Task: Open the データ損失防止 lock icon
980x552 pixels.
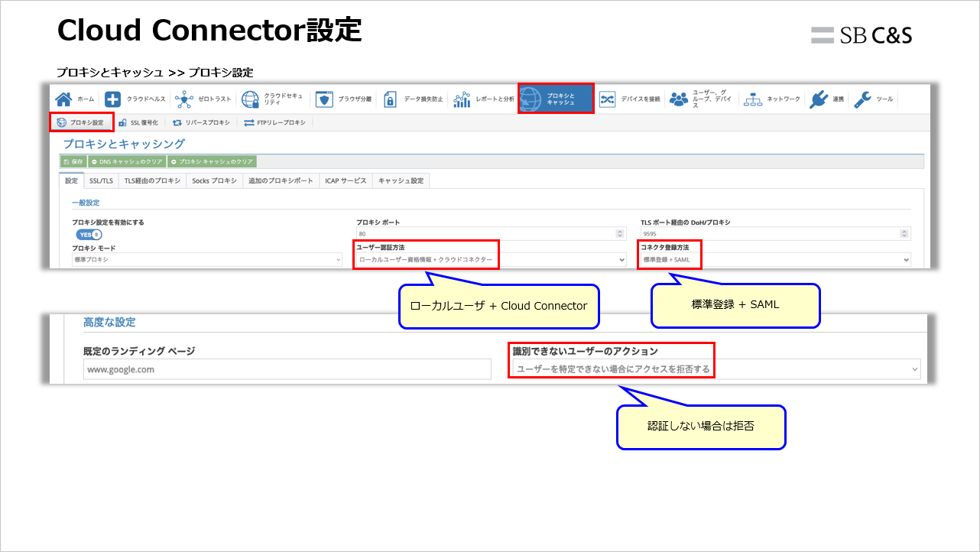Action: 390,99
